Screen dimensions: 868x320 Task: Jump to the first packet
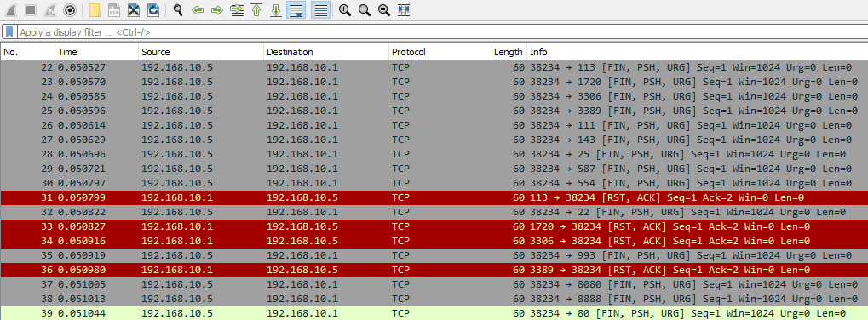(256, 10)
